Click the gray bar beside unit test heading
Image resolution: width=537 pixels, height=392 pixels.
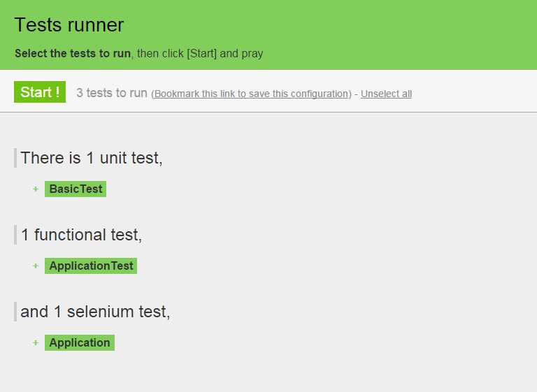coord(15,158)
